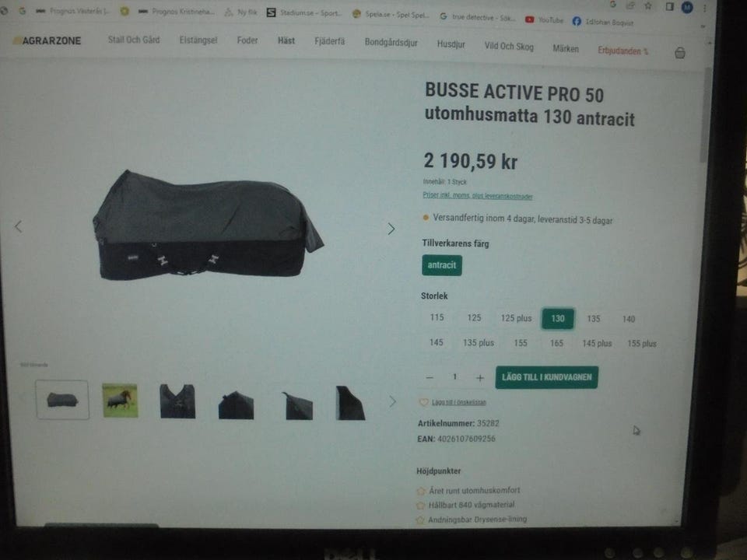Select size 155

[521, 343]
